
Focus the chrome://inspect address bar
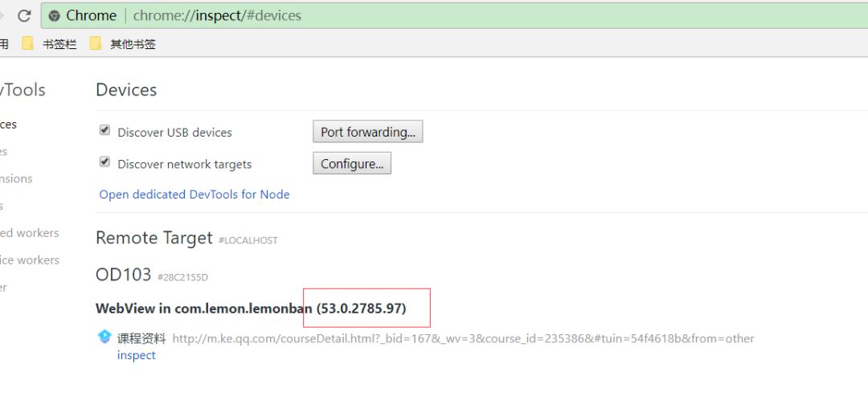tap(454, 15)
